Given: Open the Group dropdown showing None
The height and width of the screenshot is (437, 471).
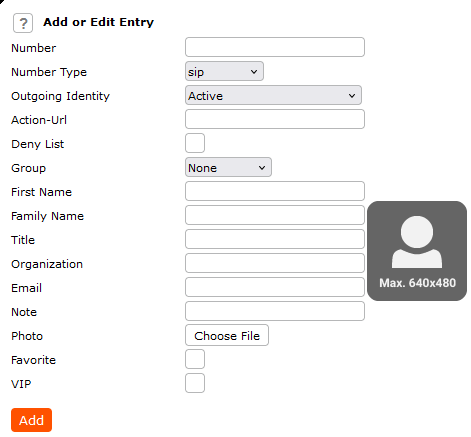Looking at the screenshot, I should pos(228,167).
